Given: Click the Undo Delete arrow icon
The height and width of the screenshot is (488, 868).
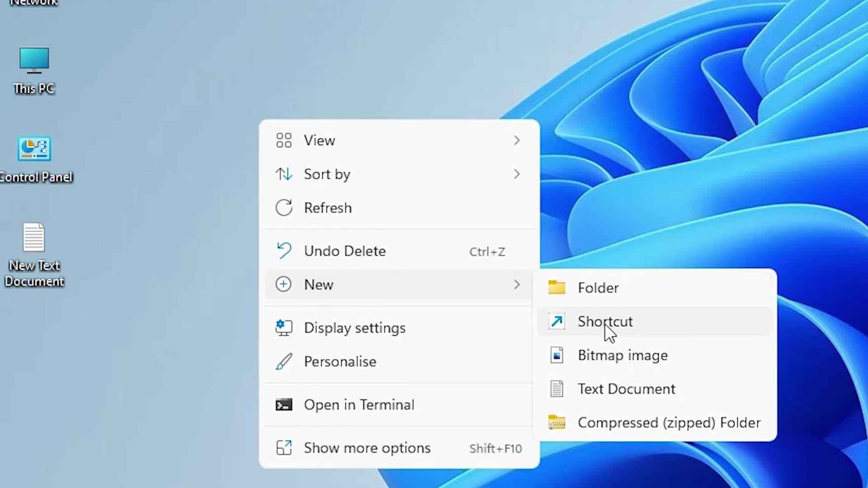Looking at the screenshot, I should (x=284, y=251).
